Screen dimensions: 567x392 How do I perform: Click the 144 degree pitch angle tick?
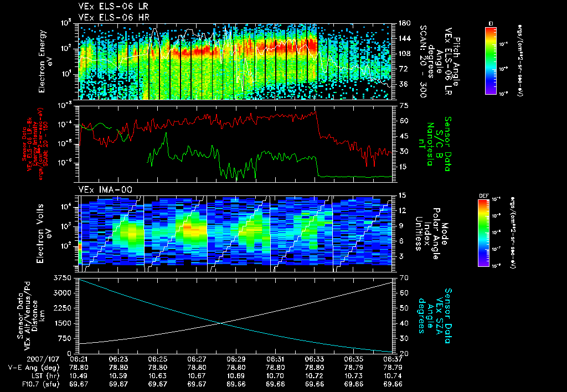click(405, 38)
